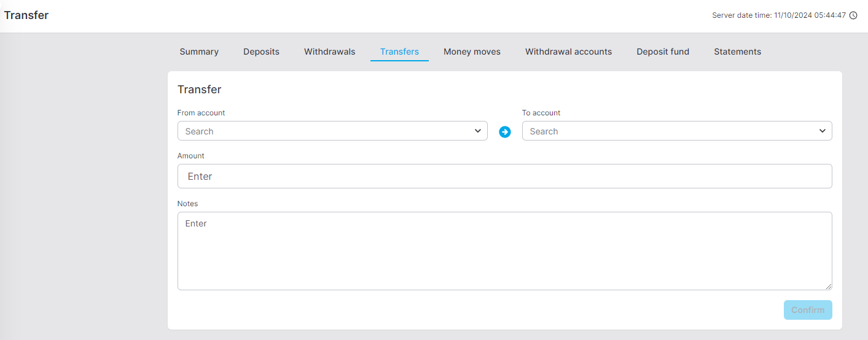The width and height of the screenshot is (868, 340).
Task: View the Statements tab
Action: 737,52
